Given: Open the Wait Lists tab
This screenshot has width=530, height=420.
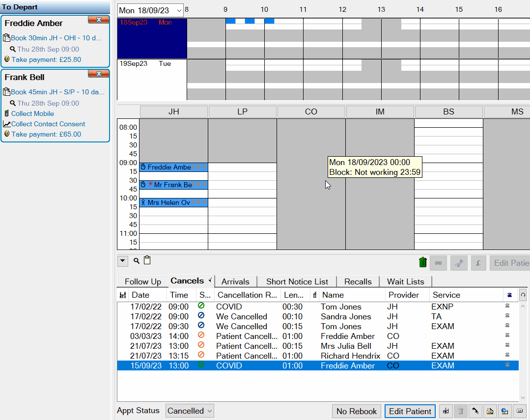Looking at the screenshot, I should coord(406,281).
